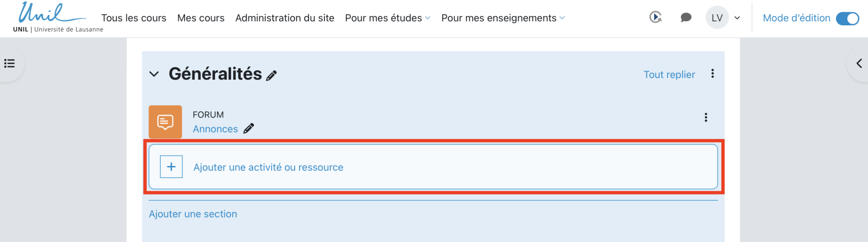Open the messaging chat bubble icon

click(x=686, y=18)
